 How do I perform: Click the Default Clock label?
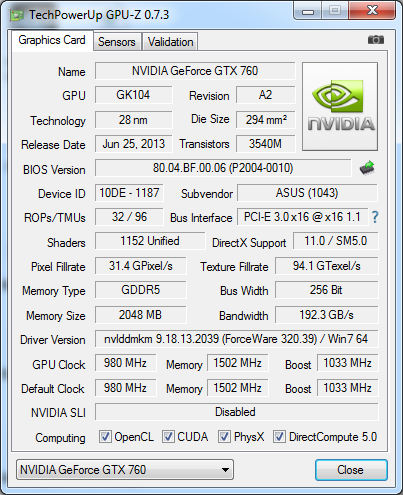(53, 389)
